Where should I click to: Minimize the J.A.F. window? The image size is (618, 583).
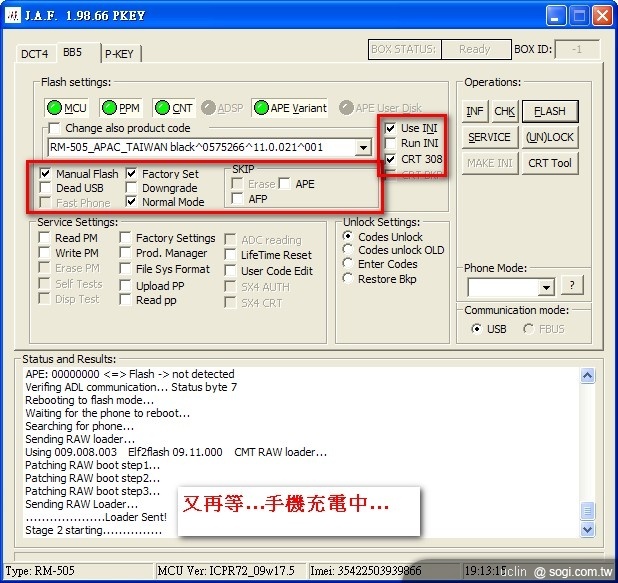(x=555, y=16)
